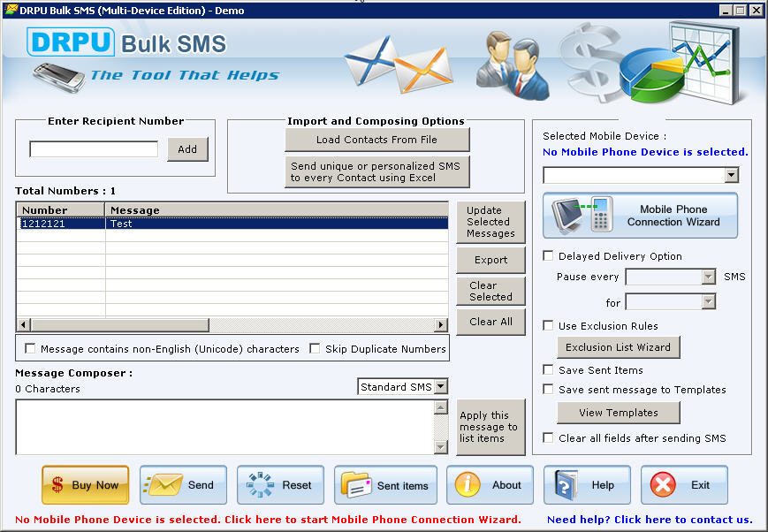
Task: Close the DRPU Bulk SMS window
Action: click(756, 11)
